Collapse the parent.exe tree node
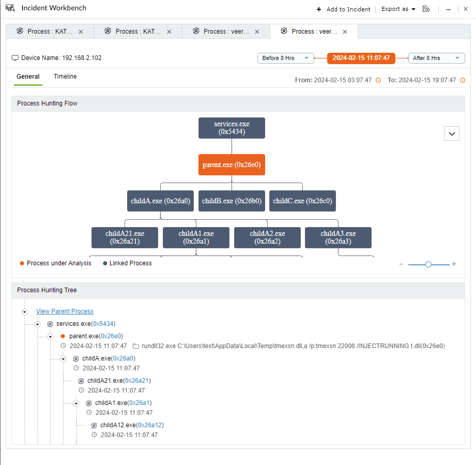Image resolution: width=476 pixels, height=465 pixels. (50, 336)
